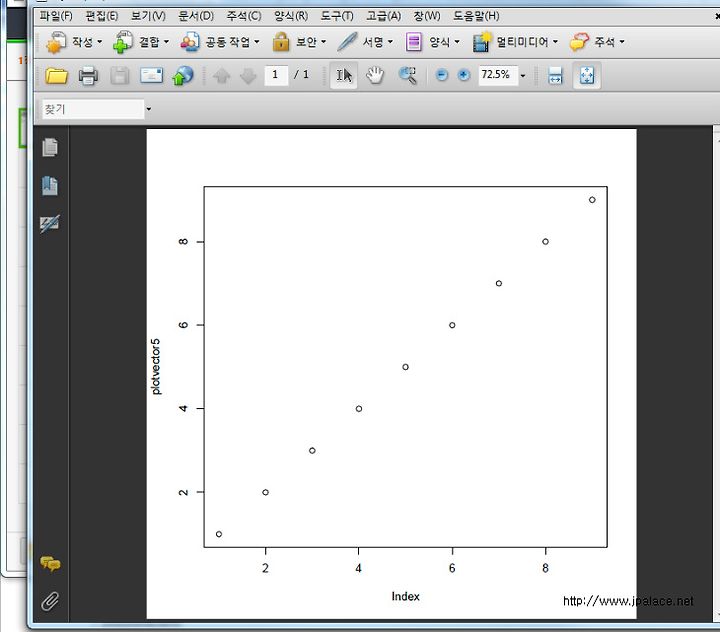Image resolution: width=720 pixels, height=632 pixels.
Task: Click the 서명 pen icon
Action: [347, 42]
